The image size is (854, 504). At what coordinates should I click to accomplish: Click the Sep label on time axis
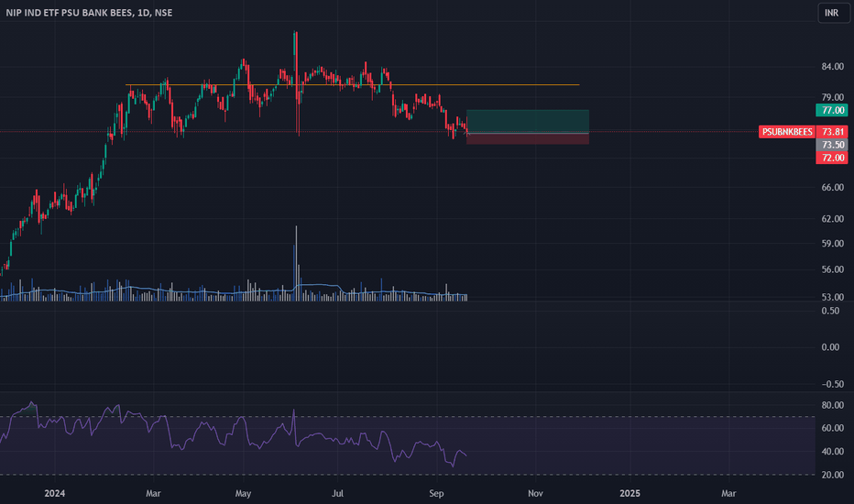click(x=436, y=493)
